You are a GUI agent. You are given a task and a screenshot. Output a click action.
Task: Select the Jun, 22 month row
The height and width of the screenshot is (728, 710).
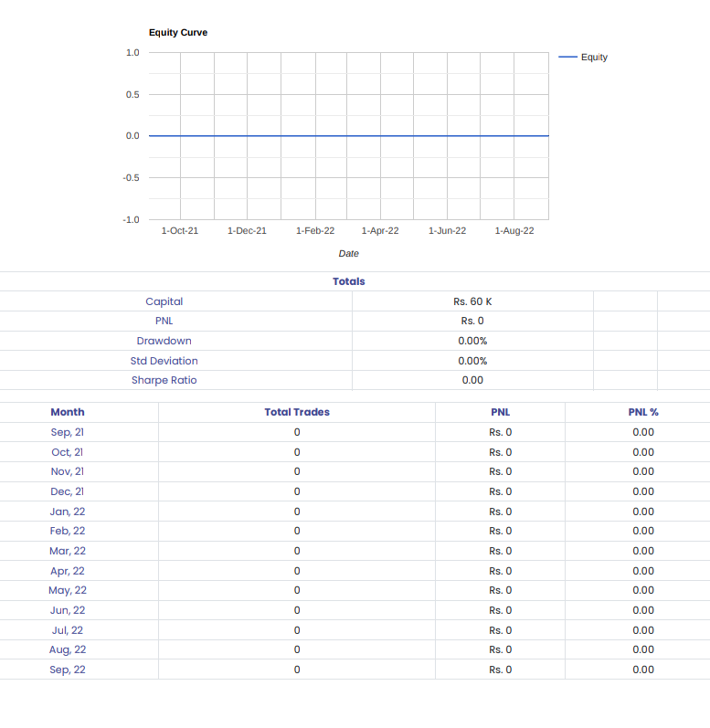coord(355,610)
